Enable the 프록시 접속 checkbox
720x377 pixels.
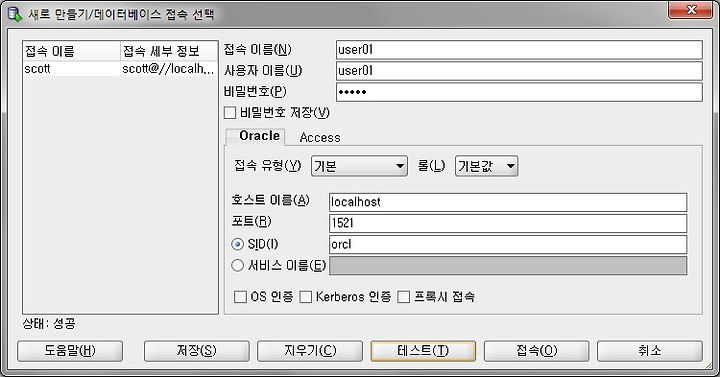point(404,297)
